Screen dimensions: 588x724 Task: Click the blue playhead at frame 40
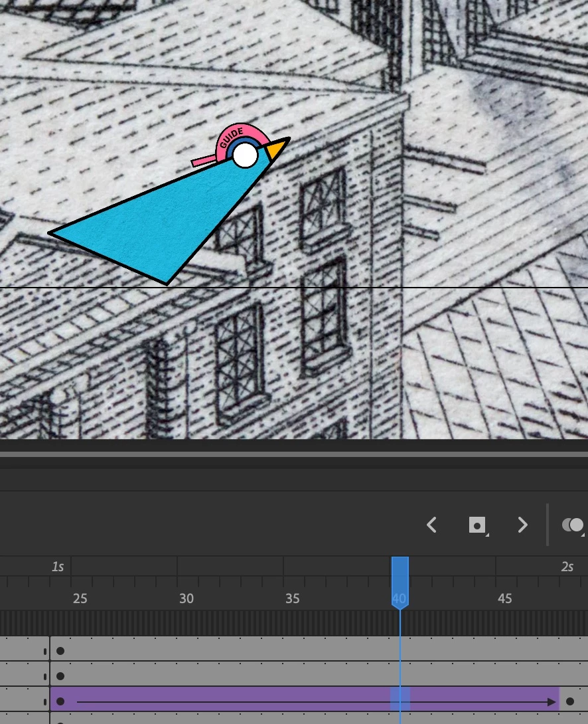(400, 582)
